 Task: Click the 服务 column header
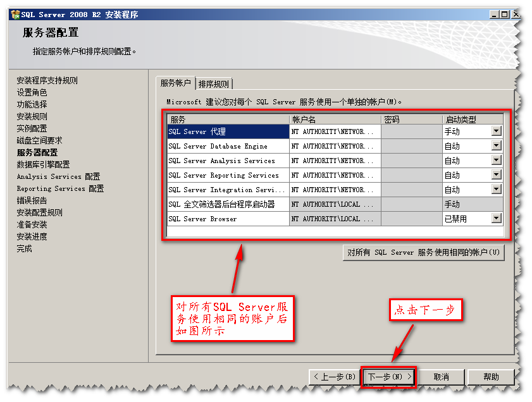[228, 119]
